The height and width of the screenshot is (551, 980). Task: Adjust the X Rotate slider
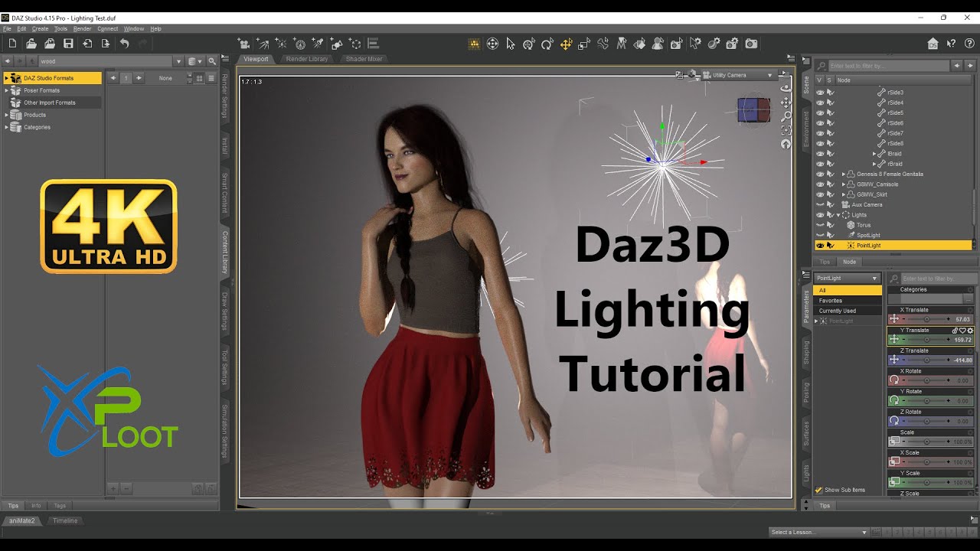coord(926,380)
